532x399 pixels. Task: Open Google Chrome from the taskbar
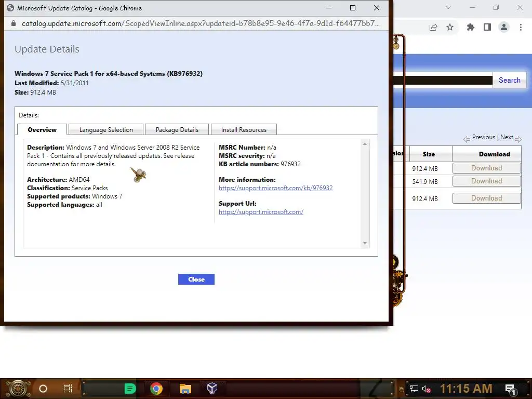[156, 389]
